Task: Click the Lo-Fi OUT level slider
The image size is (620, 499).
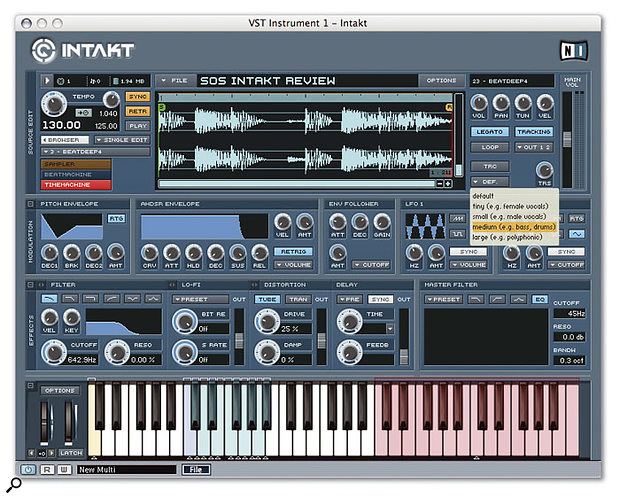Action: 239,340
